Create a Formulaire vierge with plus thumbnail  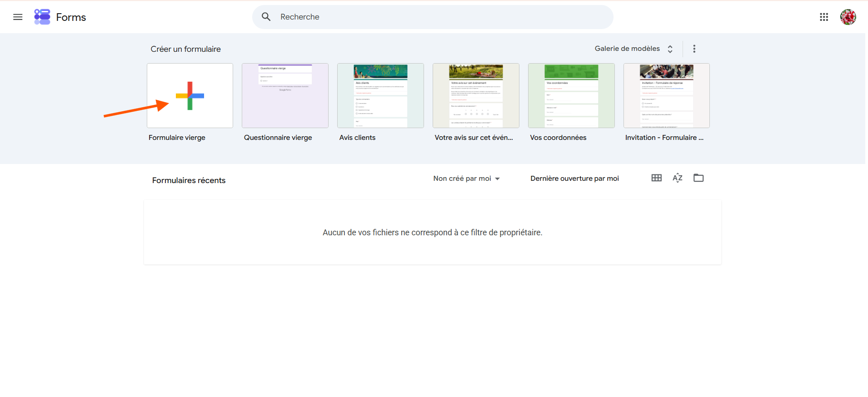(190, 95)
